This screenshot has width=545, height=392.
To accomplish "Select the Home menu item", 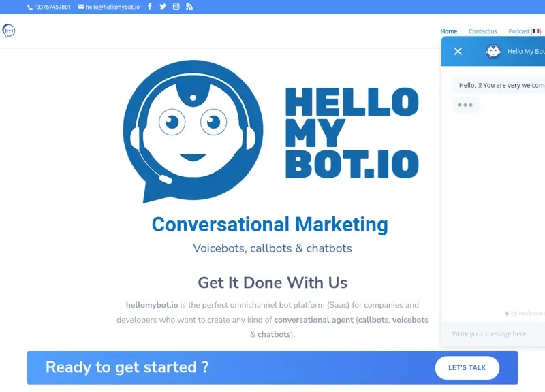I will click(448, 31).
